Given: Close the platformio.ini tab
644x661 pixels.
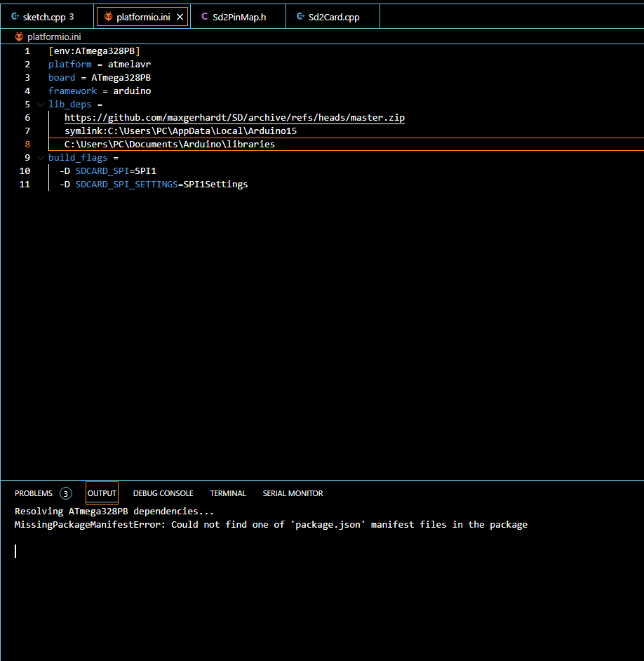Looking at the screenshot, I should tap(180, 17).
